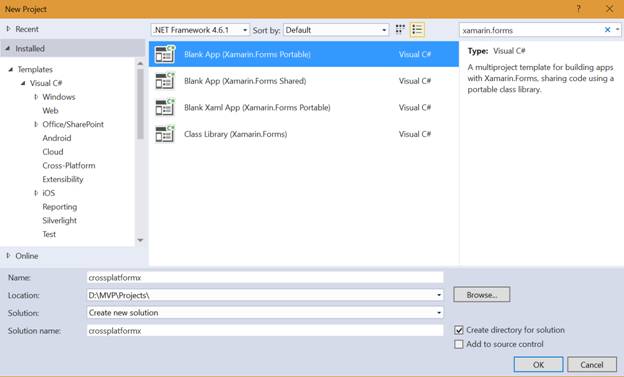Click Blank Xaml App template icon

click(x=165, y=107)
